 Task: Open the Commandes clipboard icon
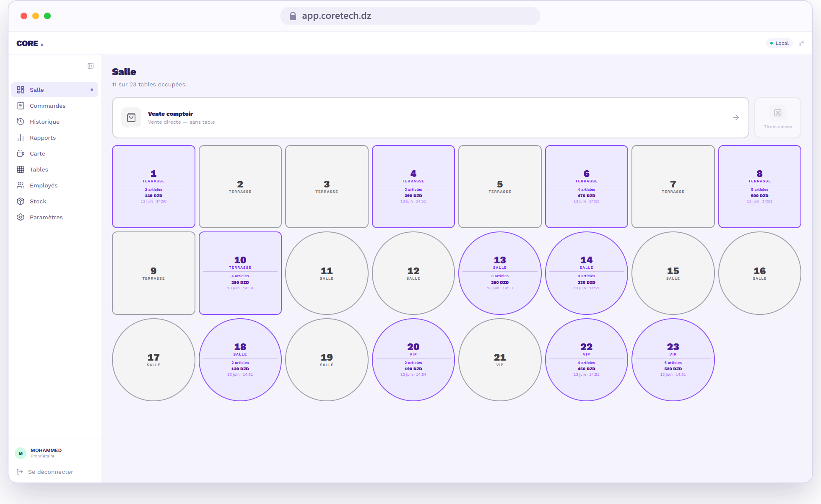(x=21, y=106)
